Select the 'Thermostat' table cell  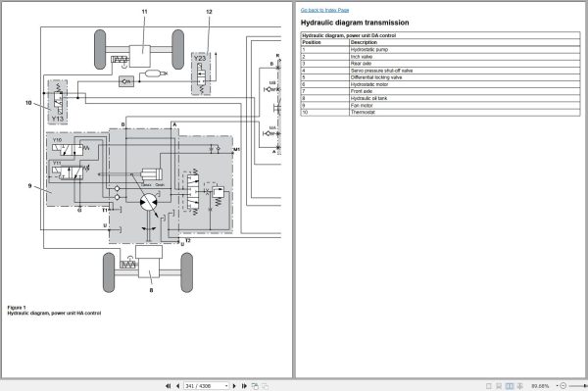(465, 112)
